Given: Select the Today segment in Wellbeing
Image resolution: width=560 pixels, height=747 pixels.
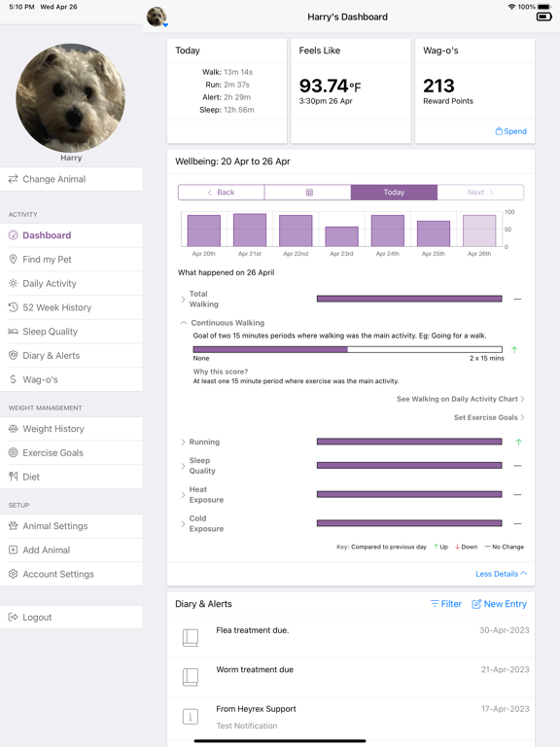Looking at the screenshot, I should coord(395,193).
